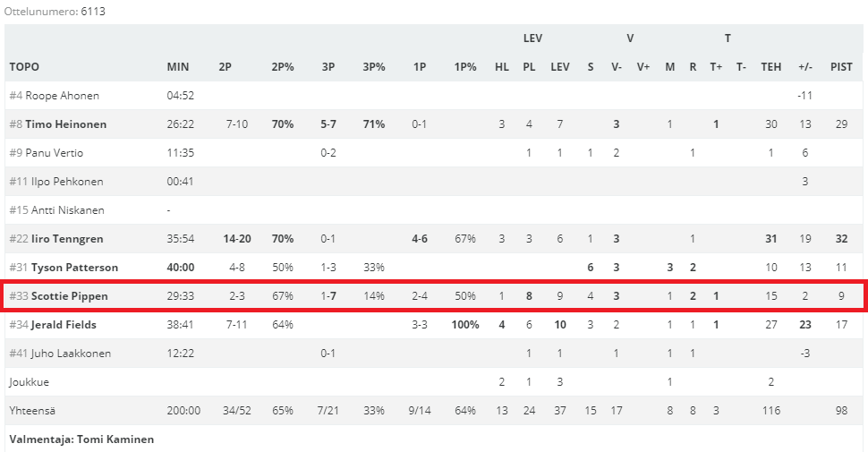Click on Tyson Patterson's name

click(74, 268)
